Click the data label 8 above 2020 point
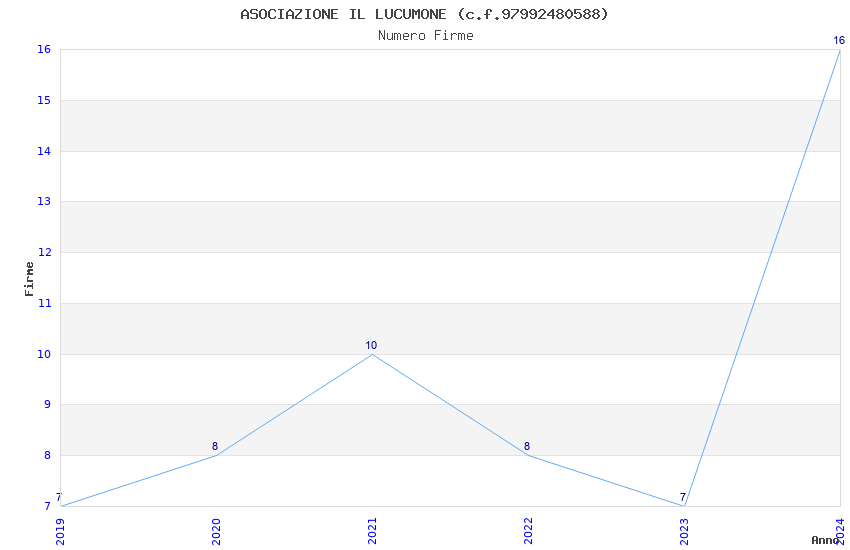Viewport: 850px width, 550px height. 215,447
